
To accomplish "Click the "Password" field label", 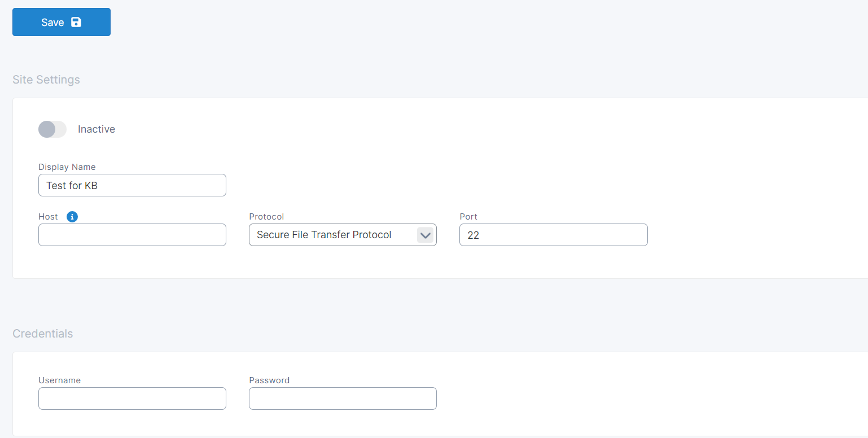I will click(x=269, y=380).
